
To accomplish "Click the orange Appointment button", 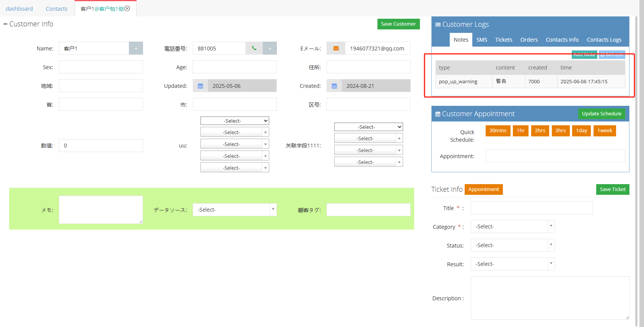I will pyautogui.click(x=484, y=189).
